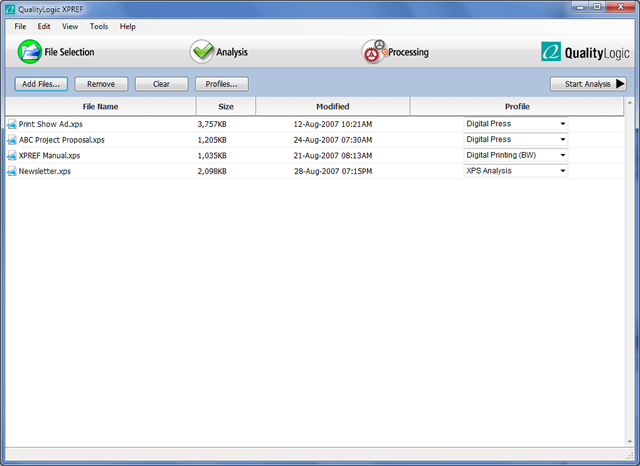
Task: Click the file icon beside XPREF Manual.xps
Action: point(12,155)
